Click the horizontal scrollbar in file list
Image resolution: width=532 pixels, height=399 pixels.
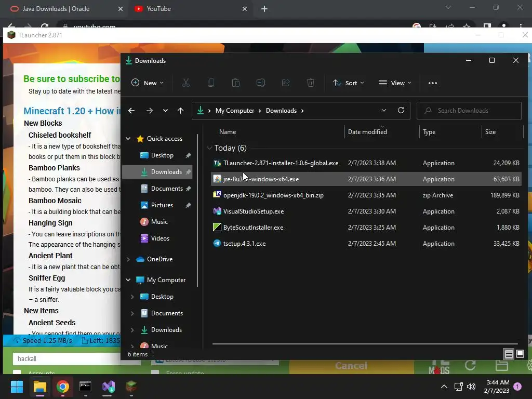[x=365, y=344]
